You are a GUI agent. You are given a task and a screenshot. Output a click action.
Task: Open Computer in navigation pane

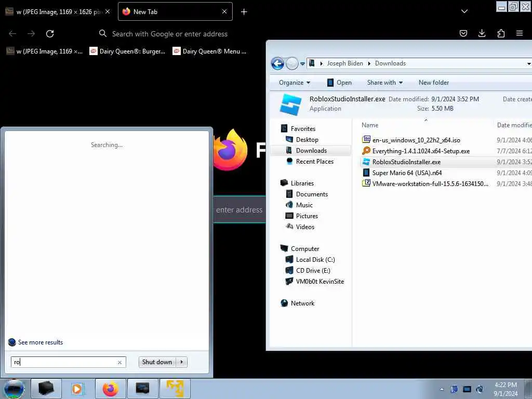[x=304, y=249]
